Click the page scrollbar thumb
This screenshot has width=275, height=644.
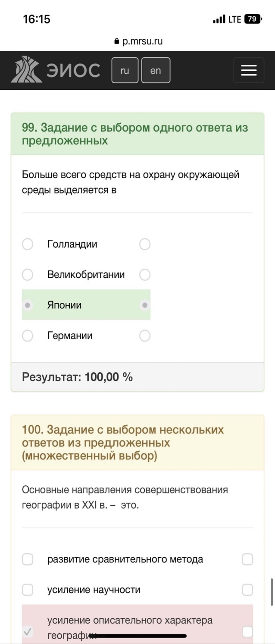(272, 592)
